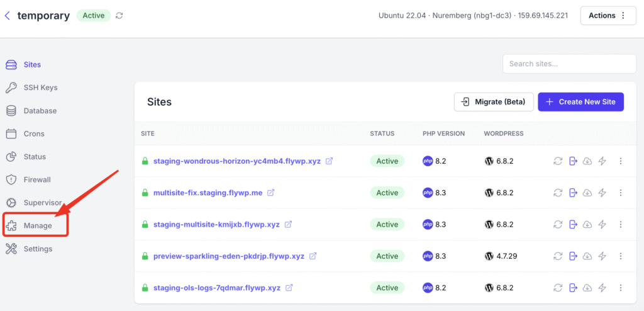644x311 pixels.
Task: Open staging-wondrous-horizon external link icon
Action: [329, 161]
